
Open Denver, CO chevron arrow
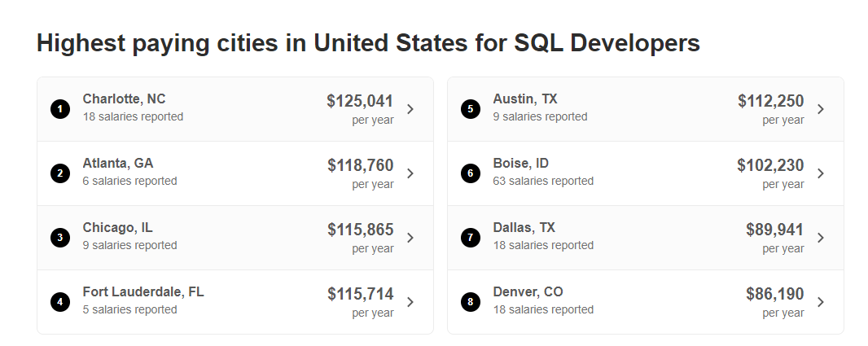(821, 302)
